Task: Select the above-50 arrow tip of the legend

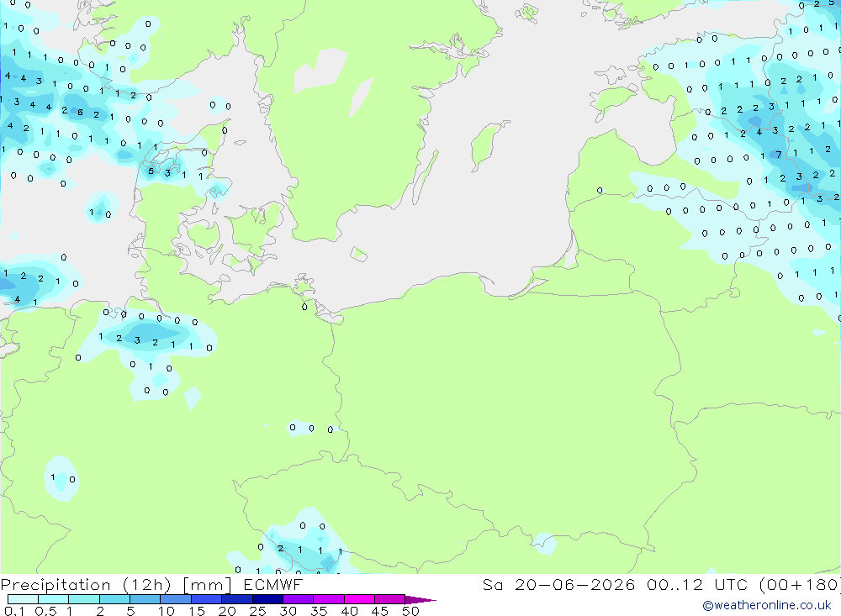Action: [420, 599]
